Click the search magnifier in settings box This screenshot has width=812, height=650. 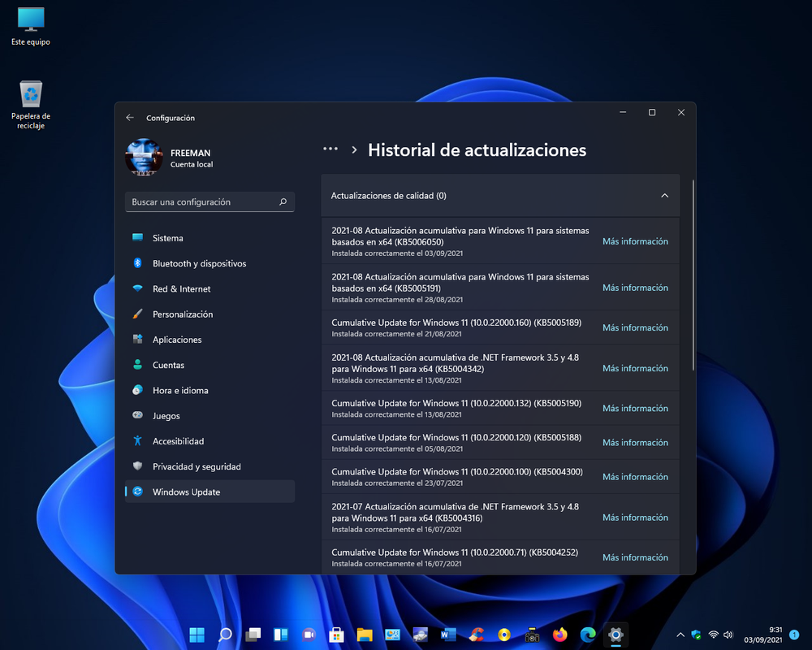tap(283, 201)
